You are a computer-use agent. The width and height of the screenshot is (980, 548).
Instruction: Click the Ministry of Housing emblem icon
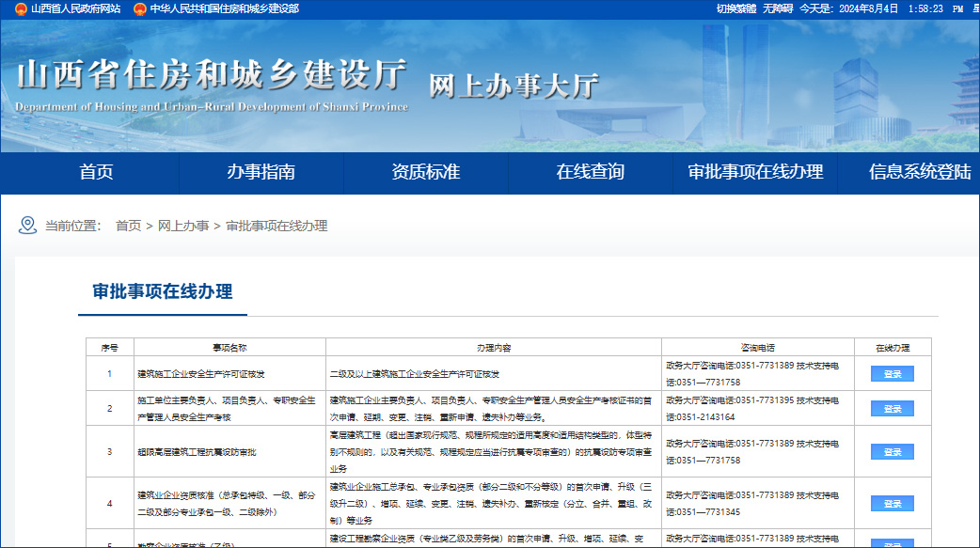tap(140, 8)
